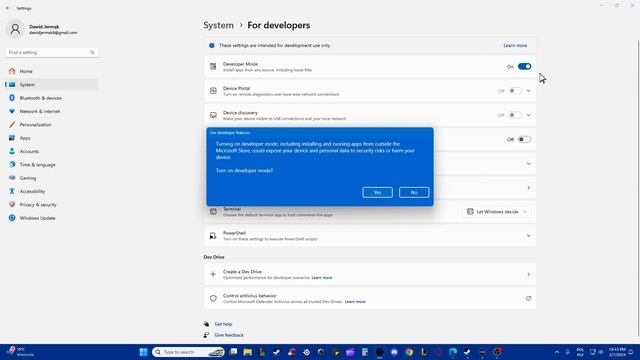This screenshot has width=640, height=360.
Task: Expand the Device discovery row chevron
Action: (x=529, y=115)
